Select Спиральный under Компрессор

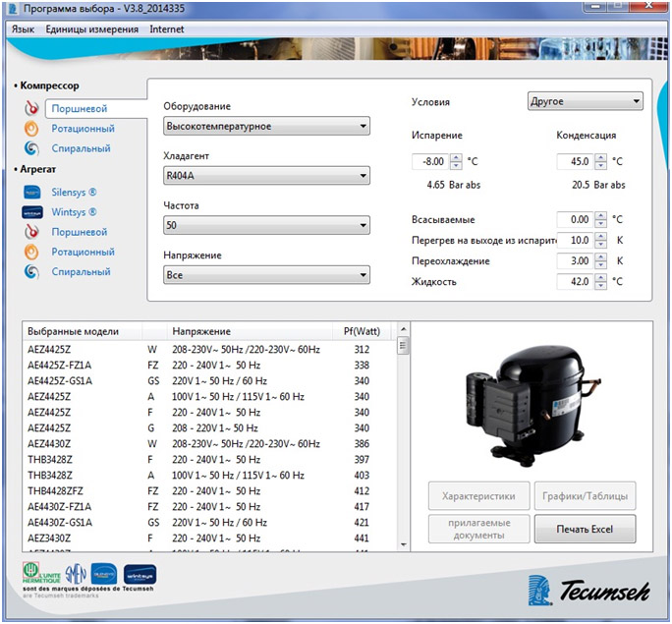[x=81, y=148]
